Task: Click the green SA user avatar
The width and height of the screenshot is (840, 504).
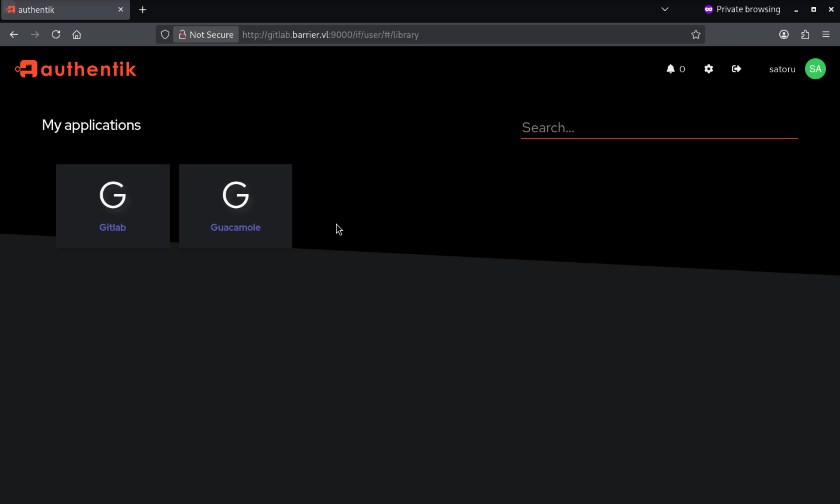Action: 815,69
